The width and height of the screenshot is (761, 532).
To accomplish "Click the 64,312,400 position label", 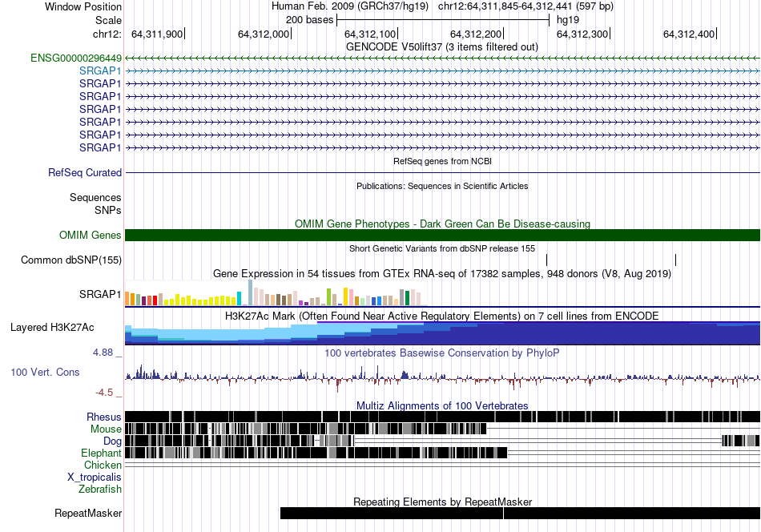I will [689, 34].
